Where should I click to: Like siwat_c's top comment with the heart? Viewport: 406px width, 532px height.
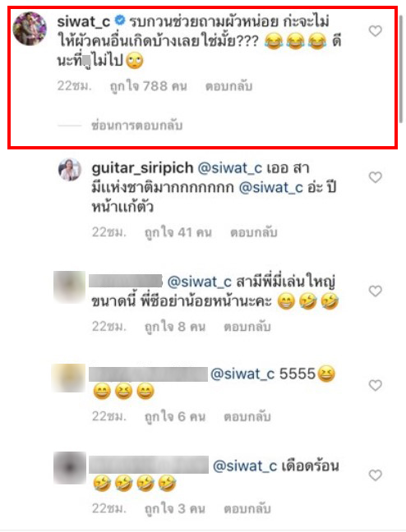click(x=375, y=31)
